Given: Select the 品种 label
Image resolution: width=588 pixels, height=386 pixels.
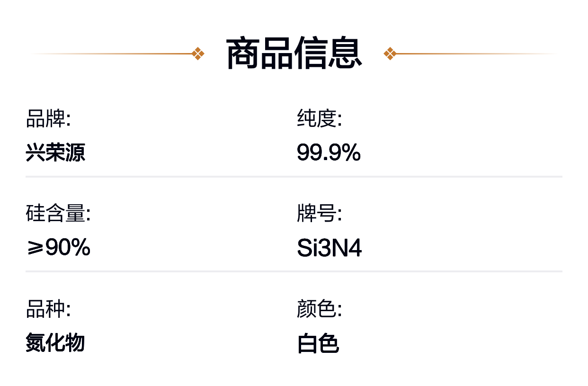Looking at the screenshot, I should pyautogui.click(x=48, y=309).
